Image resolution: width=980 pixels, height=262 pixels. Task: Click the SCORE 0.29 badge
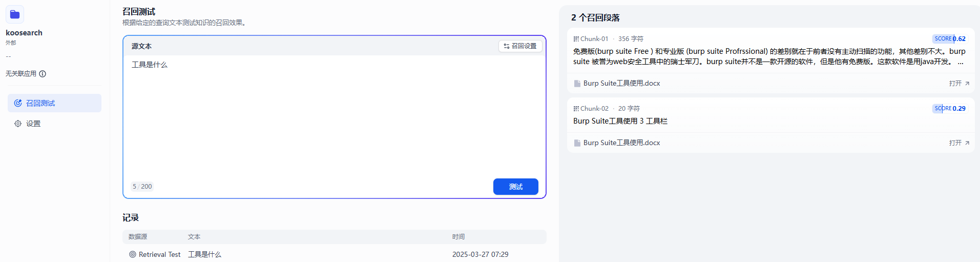pyautogui.click(x=949, y=108)
